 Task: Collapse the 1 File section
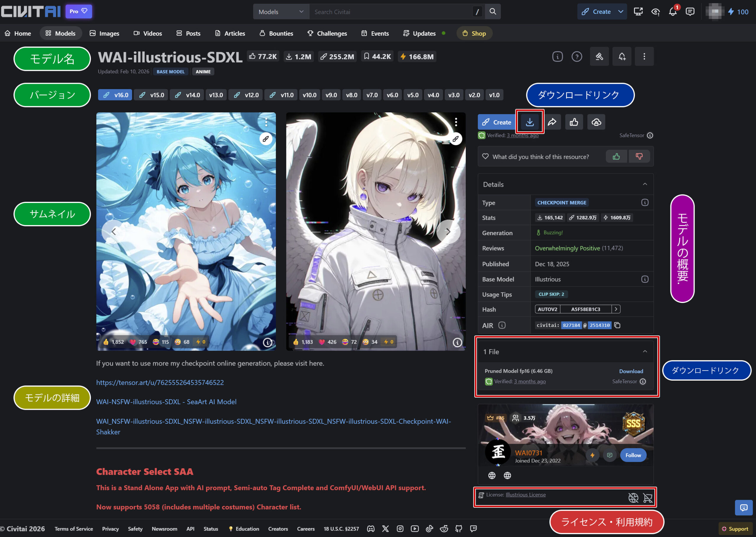(644, 351)
